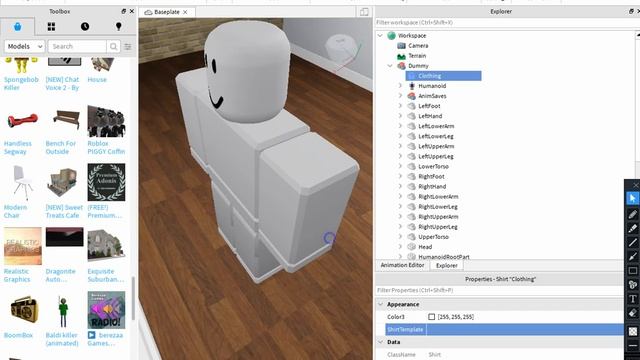The width and height of the screenshot is (640, 360).
Task: Select RightUpperLeg in Explorer
Action: 438,227
